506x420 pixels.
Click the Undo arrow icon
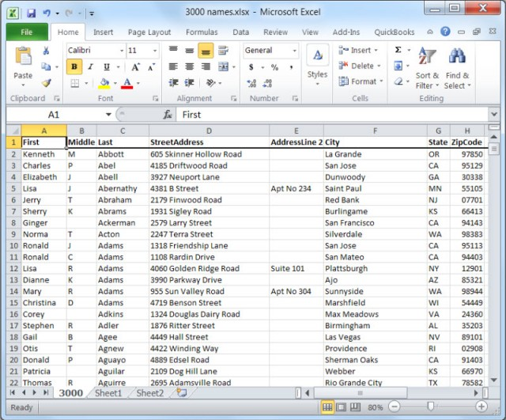tap(47, 13)
